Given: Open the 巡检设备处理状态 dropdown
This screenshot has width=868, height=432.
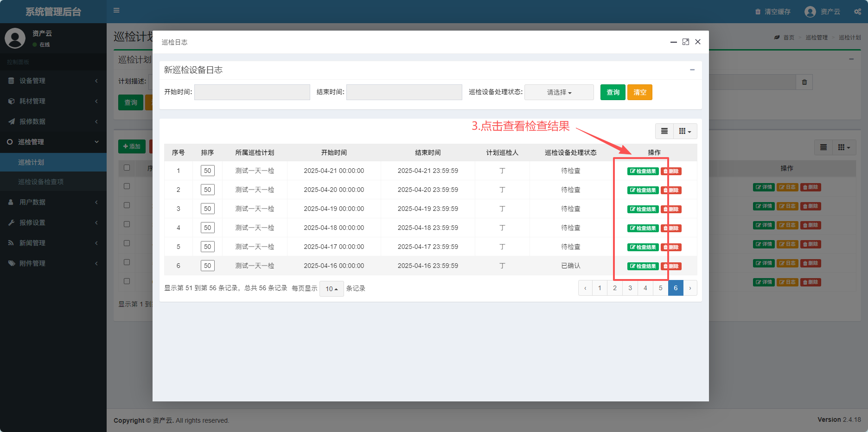Looking at the screenshot, I should (559, 92).
